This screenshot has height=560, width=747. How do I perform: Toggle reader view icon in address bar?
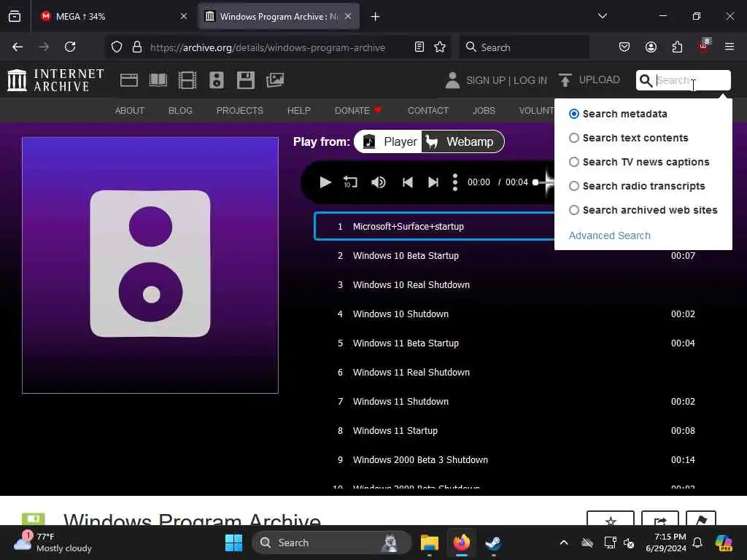(419, 47)
